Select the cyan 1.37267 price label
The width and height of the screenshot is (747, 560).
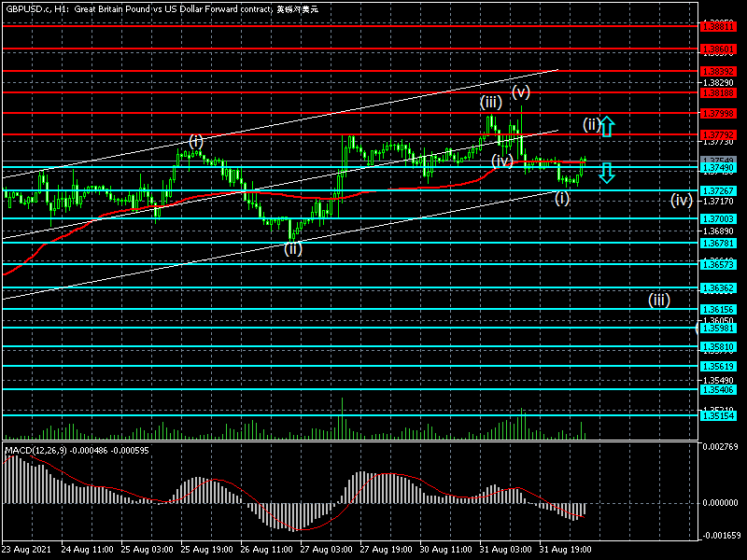click(x=718, y=191)
